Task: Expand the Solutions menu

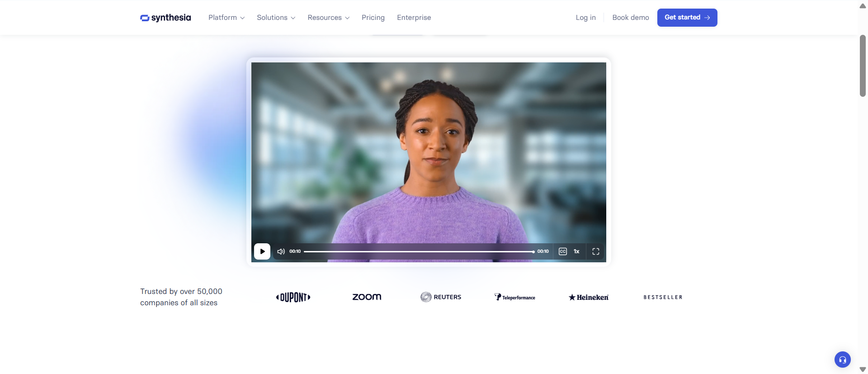Action: click(x=276, y=18)
